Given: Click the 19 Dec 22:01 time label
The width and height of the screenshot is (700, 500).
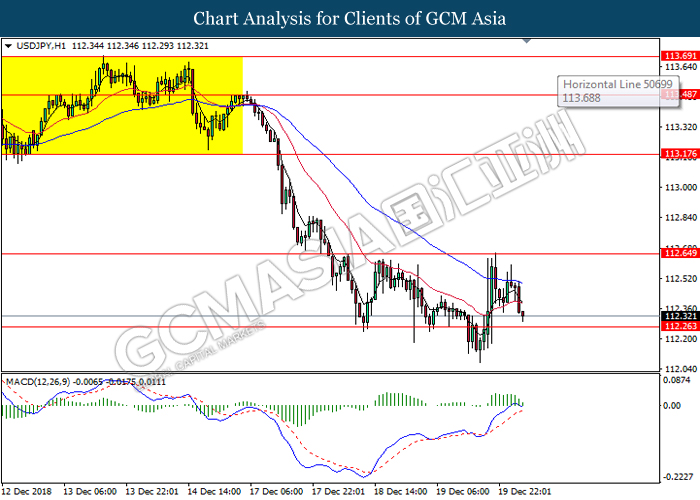Looking at the screenshot, I should coord(525,492).
